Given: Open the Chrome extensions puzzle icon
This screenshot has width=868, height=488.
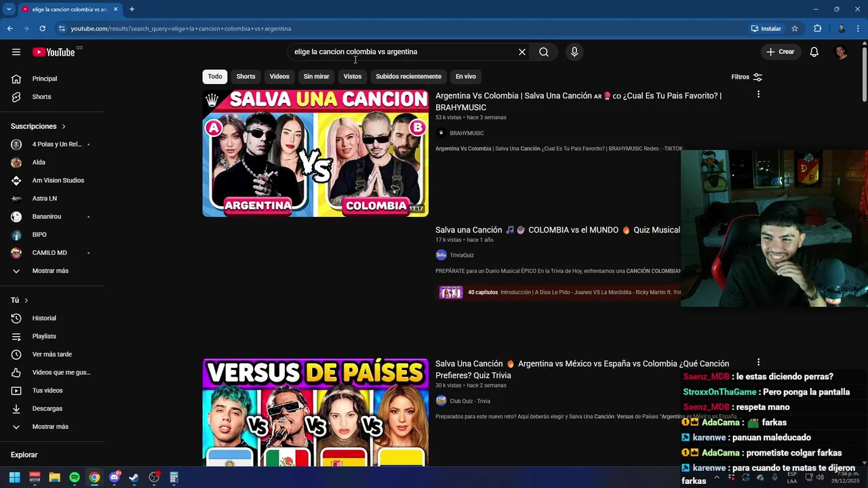Looking at the screenshot, I should pyautogui.click(x=817, y=28).
